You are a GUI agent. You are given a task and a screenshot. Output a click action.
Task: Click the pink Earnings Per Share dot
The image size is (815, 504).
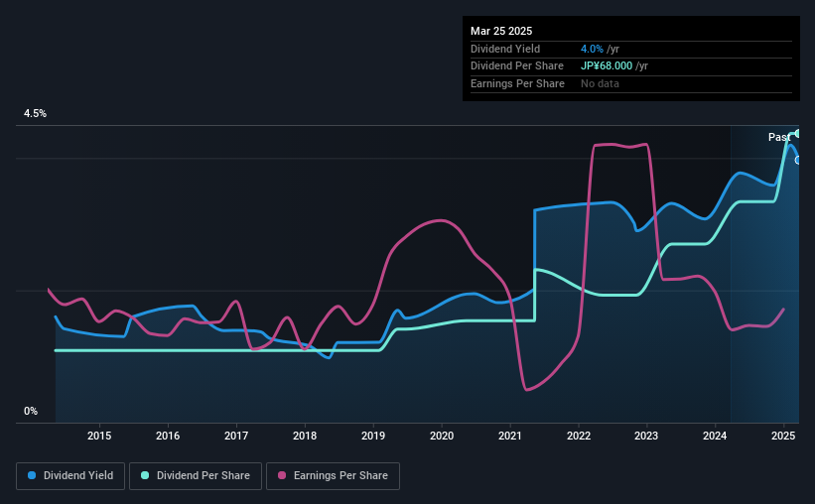pyautogui.click(x=282, y=475)
